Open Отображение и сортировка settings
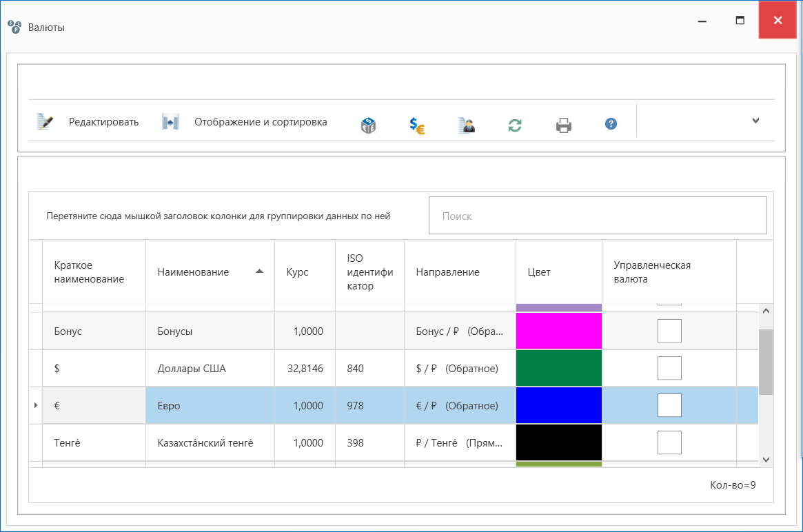803x532 pixels. (x=260, y=122)
